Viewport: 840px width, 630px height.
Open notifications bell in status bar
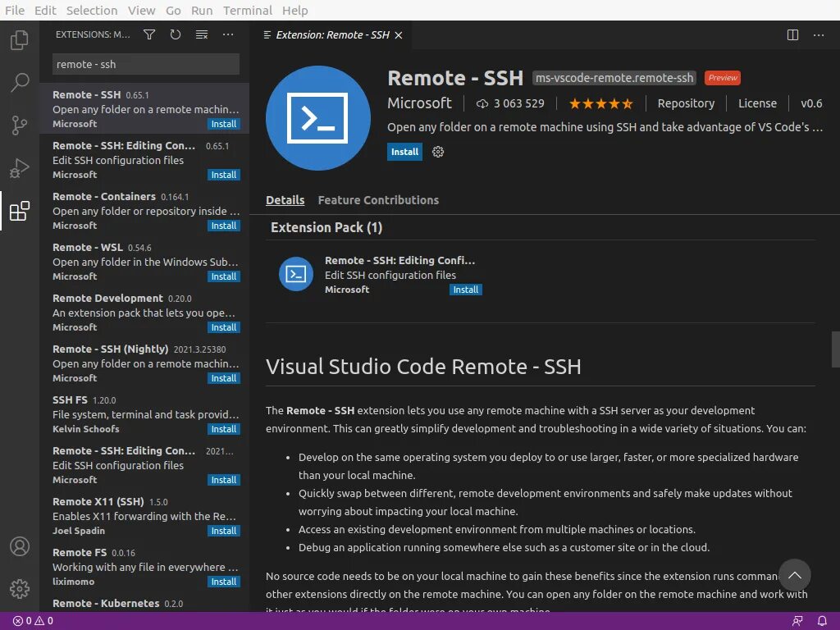822,620
